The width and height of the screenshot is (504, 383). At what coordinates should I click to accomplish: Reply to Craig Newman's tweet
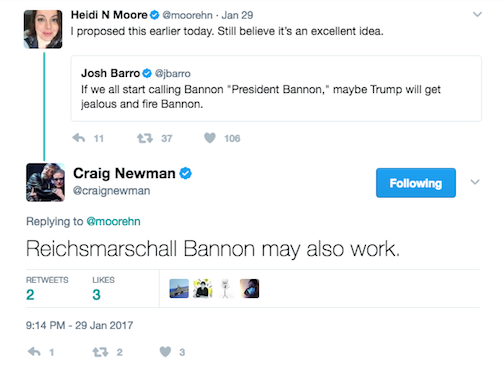(34, 352)
